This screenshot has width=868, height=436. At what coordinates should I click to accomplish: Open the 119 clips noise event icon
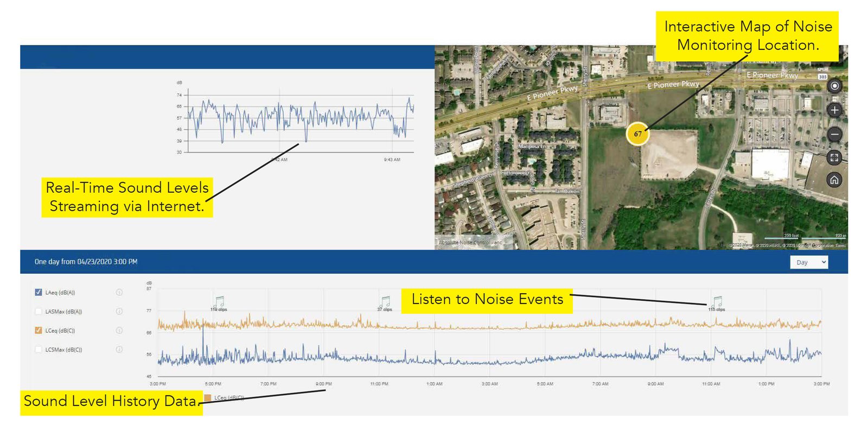tap(219, 302)
